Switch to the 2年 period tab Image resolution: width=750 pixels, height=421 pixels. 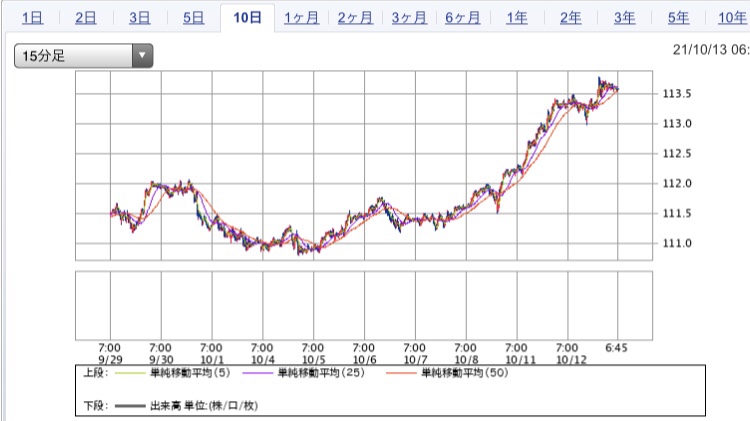(x=571, y=18)
